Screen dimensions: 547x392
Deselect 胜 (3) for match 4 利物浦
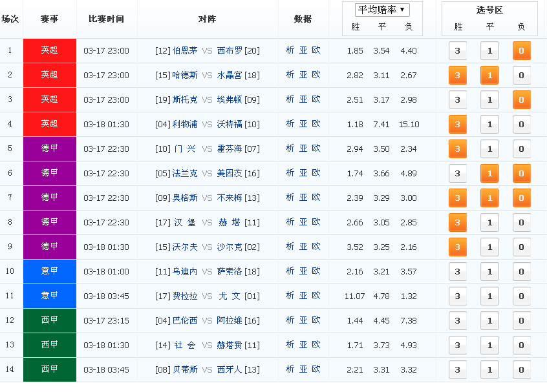pyautogui.click(x=457, y=125)
